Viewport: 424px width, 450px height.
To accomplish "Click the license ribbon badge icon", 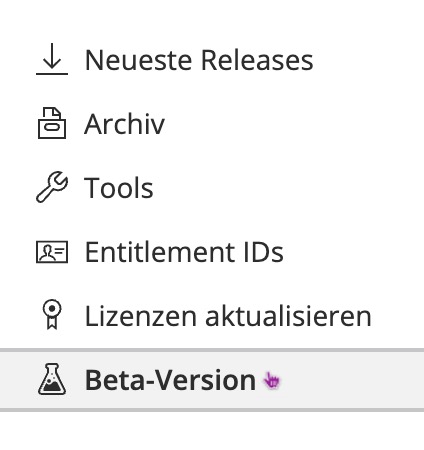I will coord(52,315).
